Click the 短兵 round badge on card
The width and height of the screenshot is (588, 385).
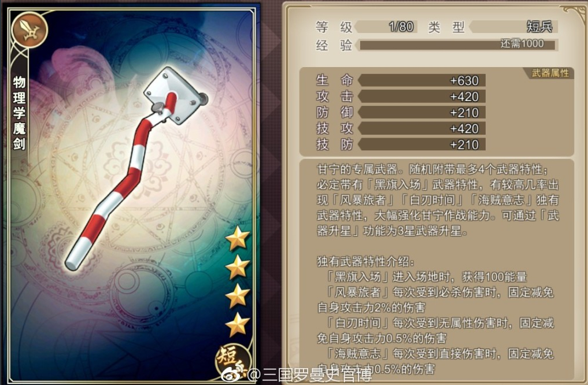(x=232, y=361)
